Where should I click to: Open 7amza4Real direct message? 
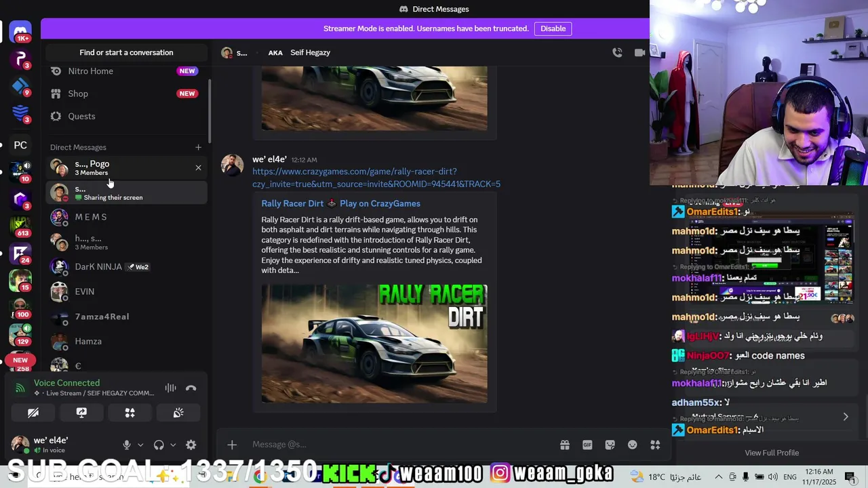pyautogui.click(x=126, y=317)
